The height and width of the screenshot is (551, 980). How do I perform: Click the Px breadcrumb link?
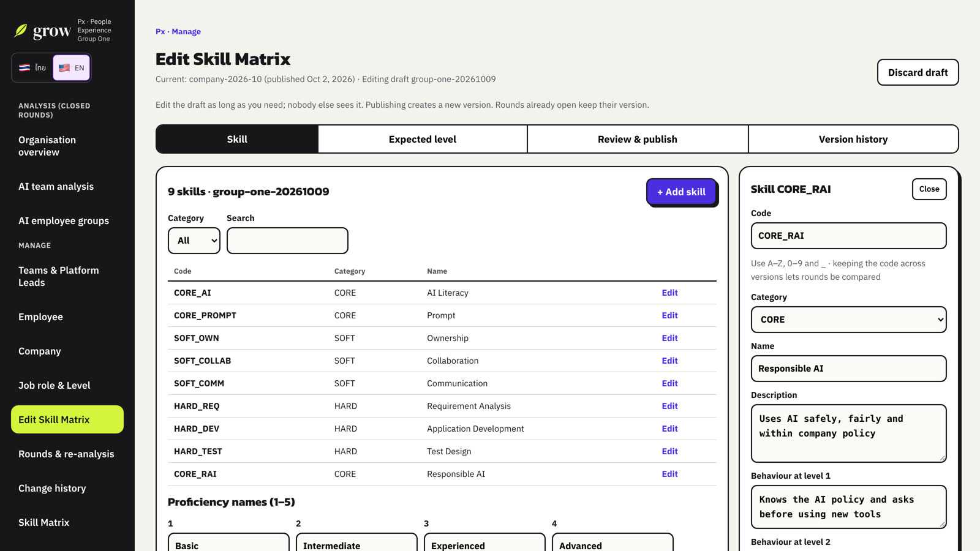(x=160, y=31)
